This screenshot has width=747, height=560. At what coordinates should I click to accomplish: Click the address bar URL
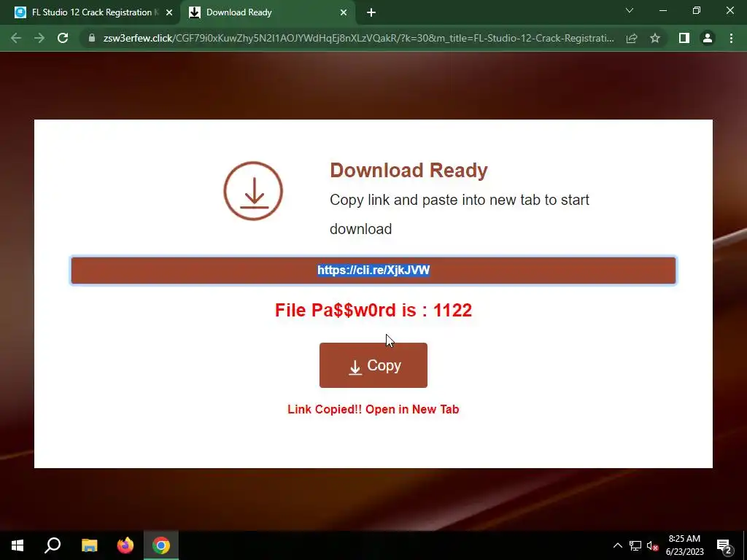point(358,38)
